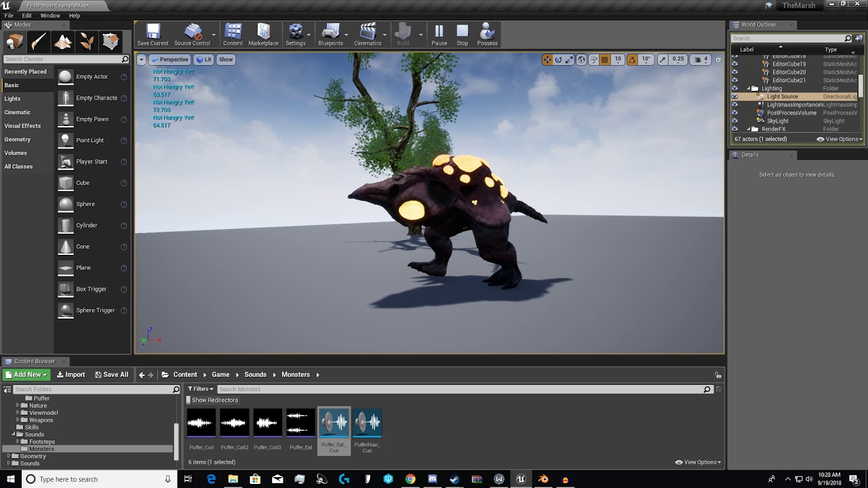Collapse the Sounds folder in the tree
The image size is (868, 488).
click(13, 434)
